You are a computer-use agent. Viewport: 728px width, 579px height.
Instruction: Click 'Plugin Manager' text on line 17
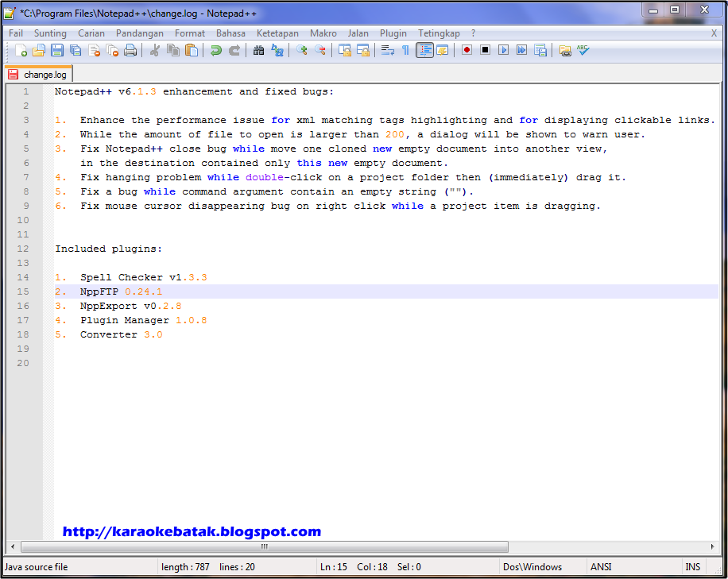[125, 320]
